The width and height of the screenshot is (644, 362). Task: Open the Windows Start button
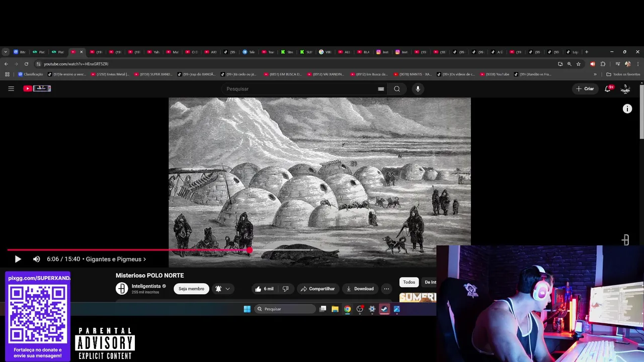[247, 309]
